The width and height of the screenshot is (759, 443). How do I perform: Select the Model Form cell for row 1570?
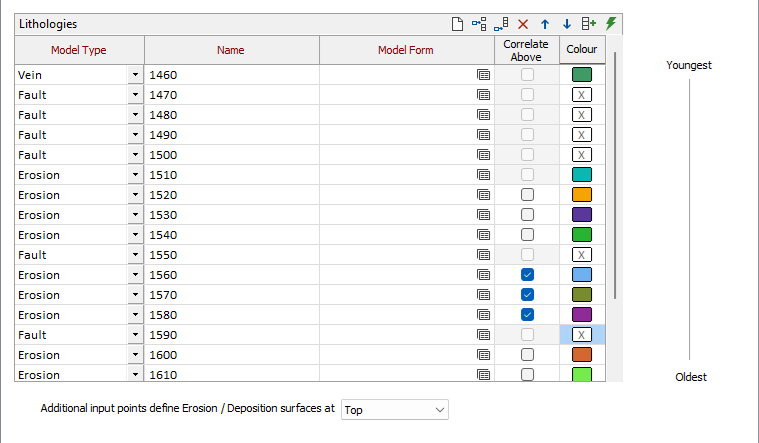tap(407, 295)
